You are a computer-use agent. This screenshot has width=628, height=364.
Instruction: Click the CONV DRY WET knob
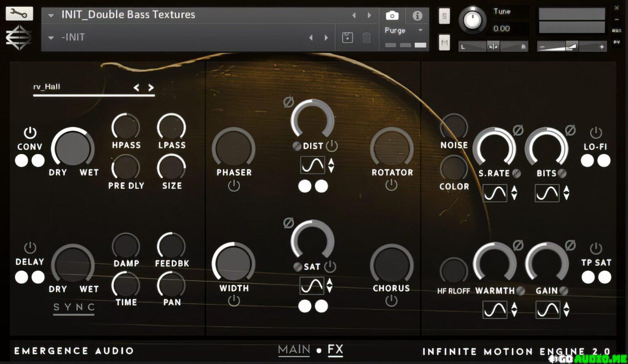(x=73, y=148)
